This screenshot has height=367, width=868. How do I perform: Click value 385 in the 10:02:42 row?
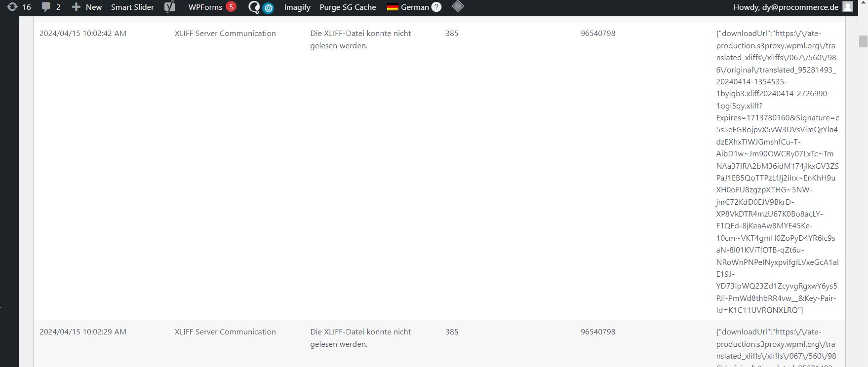click(452, 34)
